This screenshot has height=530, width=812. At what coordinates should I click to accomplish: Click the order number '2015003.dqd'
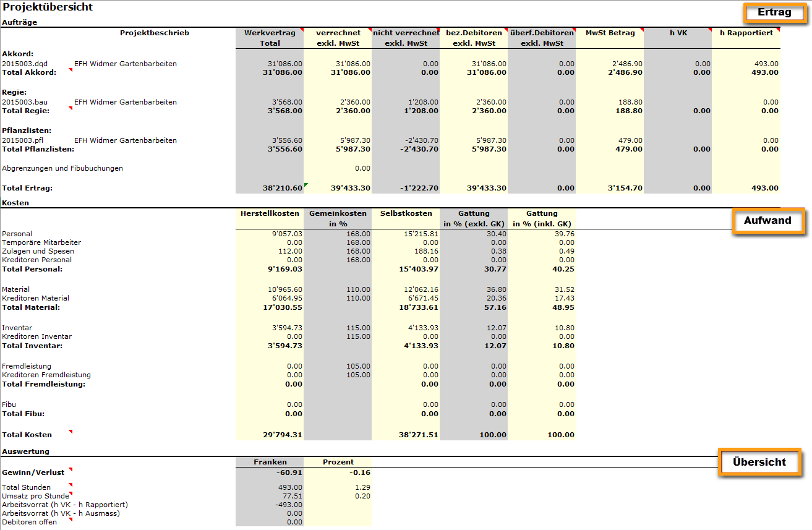pos(25,64)
